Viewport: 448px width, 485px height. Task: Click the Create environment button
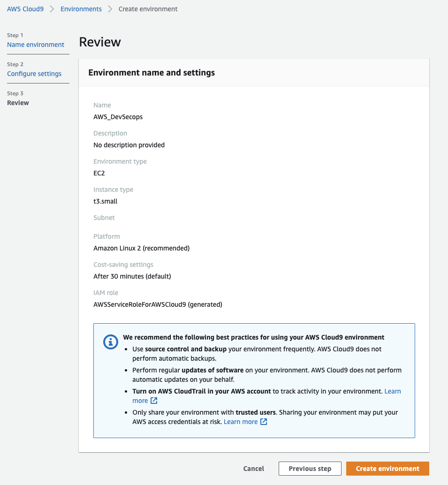[x=387, y=468]
